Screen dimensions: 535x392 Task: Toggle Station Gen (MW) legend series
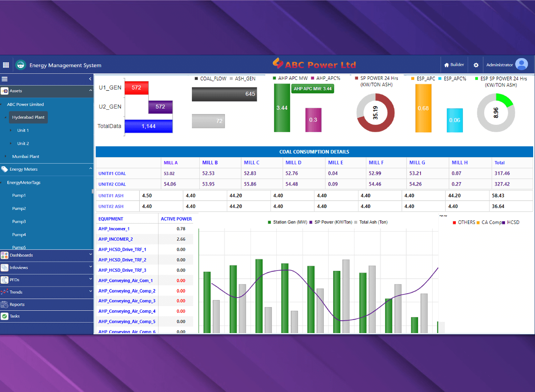(287, 222)
